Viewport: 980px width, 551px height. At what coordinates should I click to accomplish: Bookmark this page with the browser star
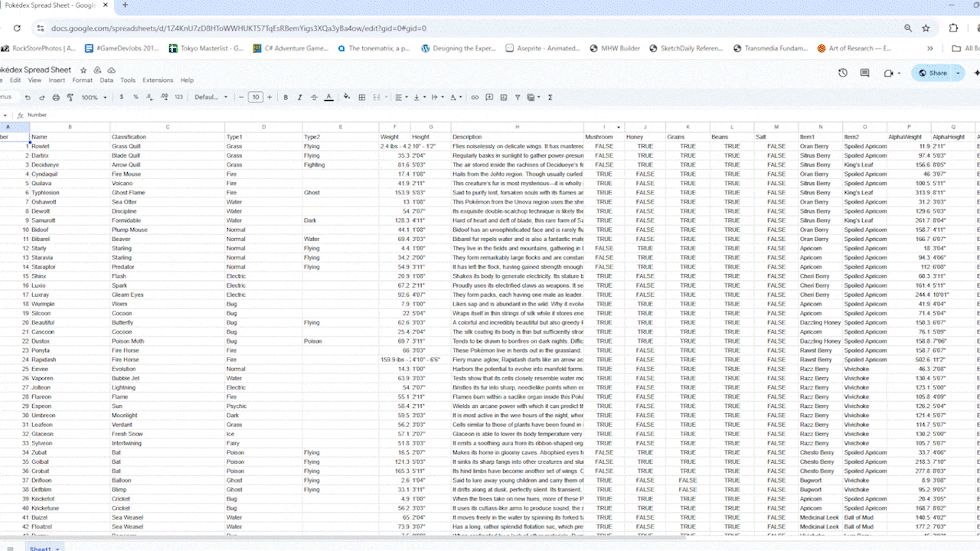pyautogui.click(x=926, y=28)
